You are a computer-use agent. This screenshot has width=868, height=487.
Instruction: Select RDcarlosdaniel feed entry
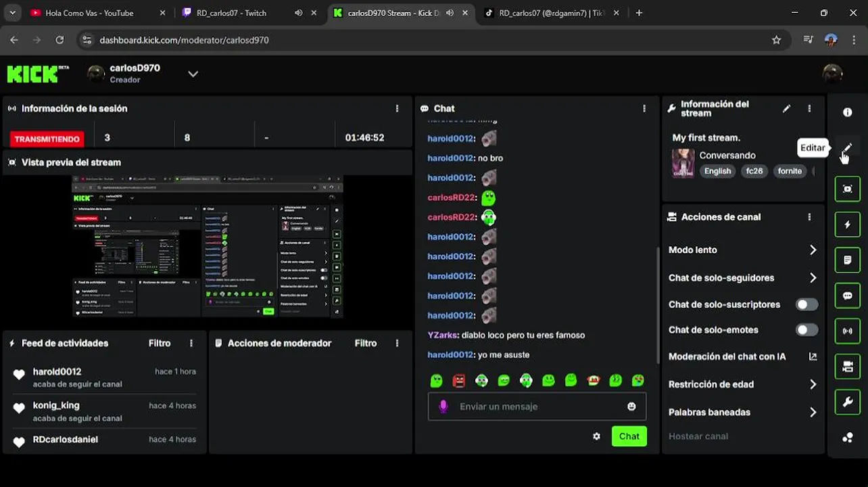[x=105, y=441]
